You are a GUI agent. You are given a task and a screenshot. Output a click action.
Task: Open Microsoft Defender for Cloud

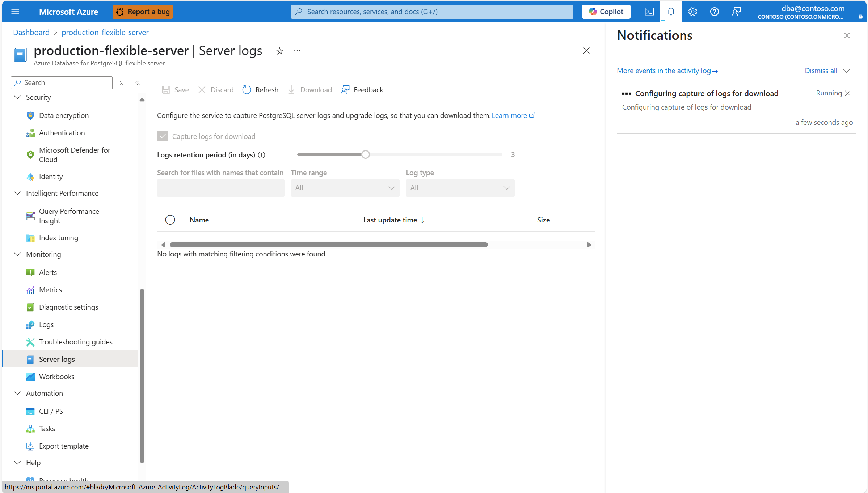click(x=75, y=155)
